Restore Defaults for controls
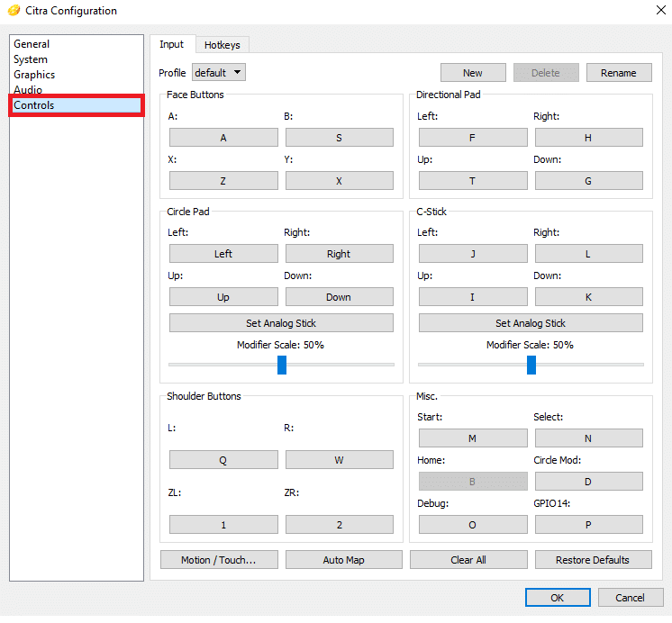 pyautogui.click(x=593, y=560)
